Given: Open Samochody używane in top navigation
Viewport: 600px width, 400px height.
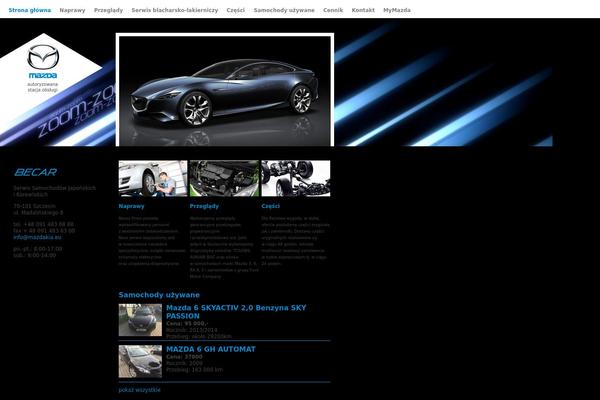Looking at the screenshot, I should tap(284, 10).
